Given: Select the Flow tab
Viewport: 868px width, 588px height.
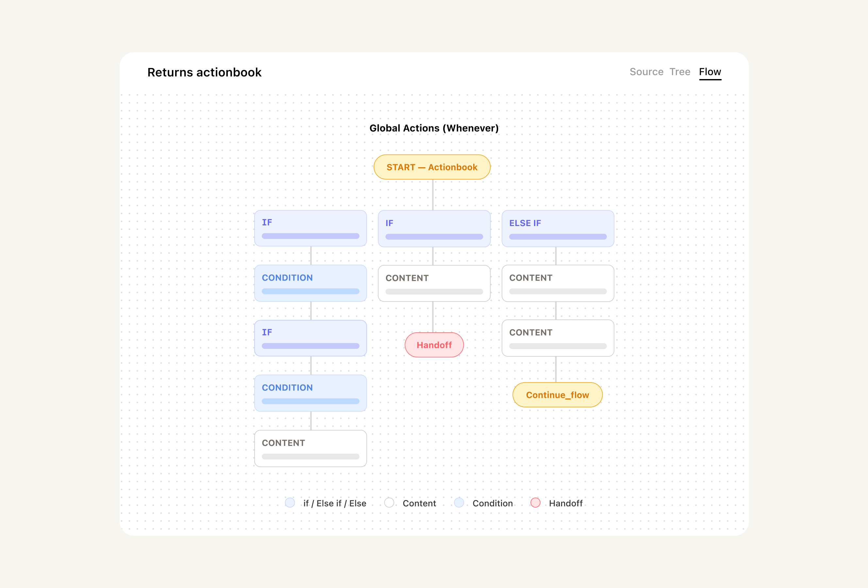Looking at the screenshot, I should (x=710, y=72).
